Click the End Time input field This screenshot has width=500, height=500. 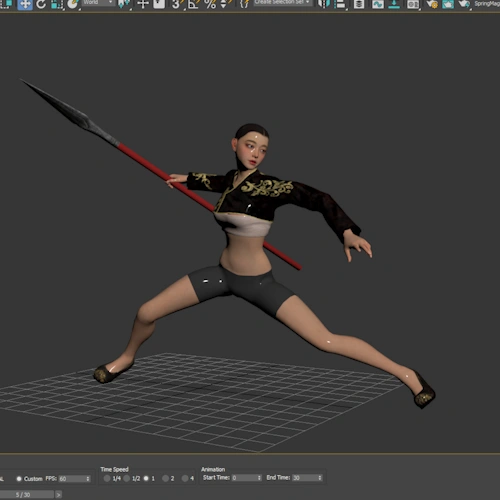tap(307, 478)
